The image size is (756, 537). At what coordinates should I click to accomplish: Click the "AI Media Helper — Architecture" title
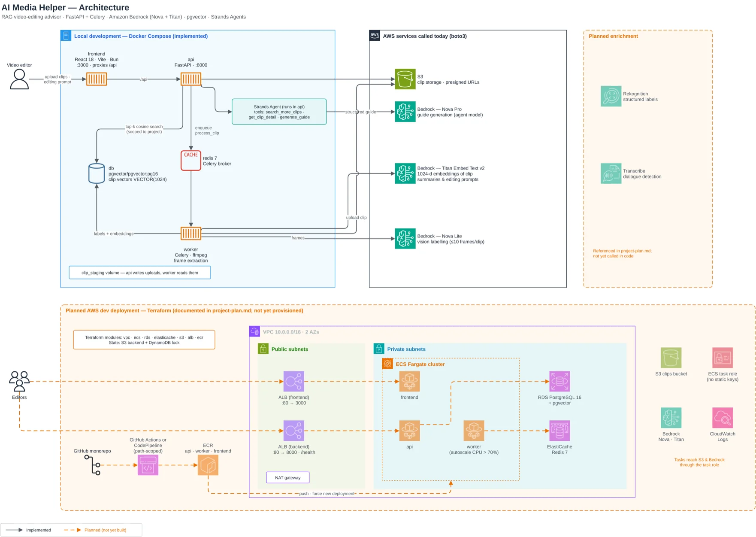click(65, 7)
